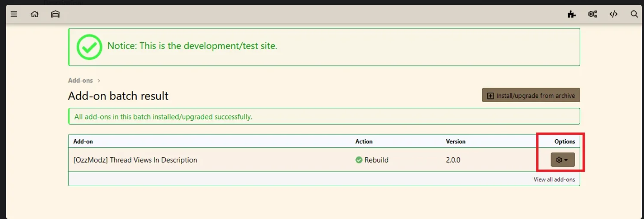Go to the admin home icon

pyautogui.click(x=34, y=14)
